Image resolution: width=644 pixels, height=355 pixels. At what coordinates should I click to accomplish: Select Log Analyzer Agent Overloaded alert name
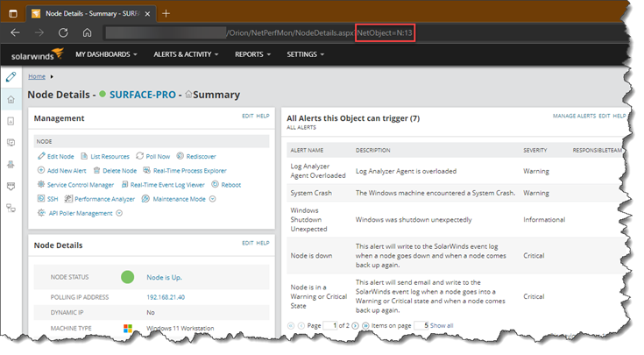pos(318,171)
